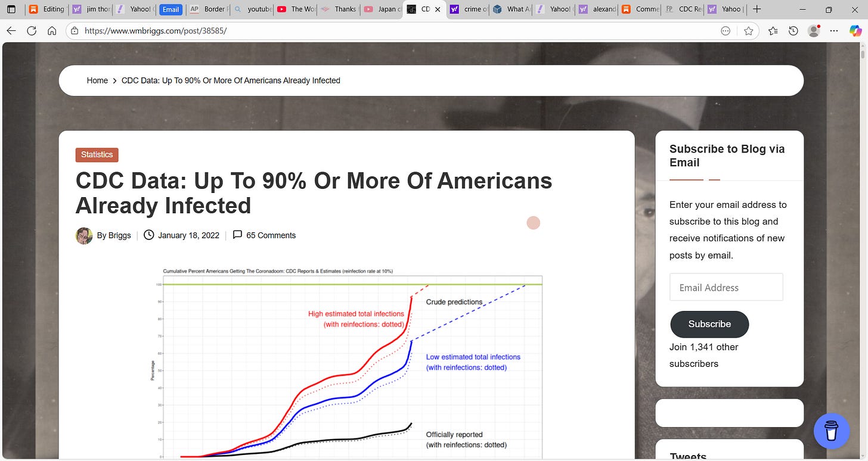Open the browser home page
Viewport: 868px width, 461px height.
(x=52, y=31)
